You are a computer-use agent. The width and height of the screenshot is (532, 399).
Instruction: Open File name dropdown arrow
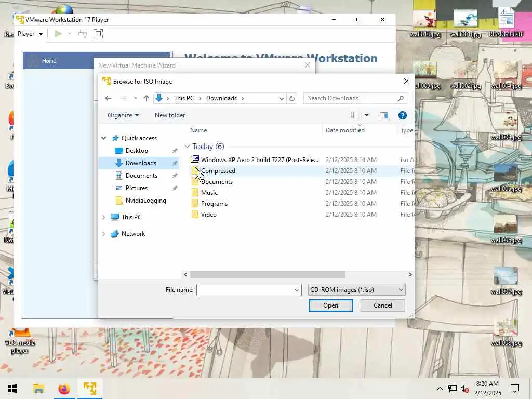pyautogui.click(x=297, y=290)
